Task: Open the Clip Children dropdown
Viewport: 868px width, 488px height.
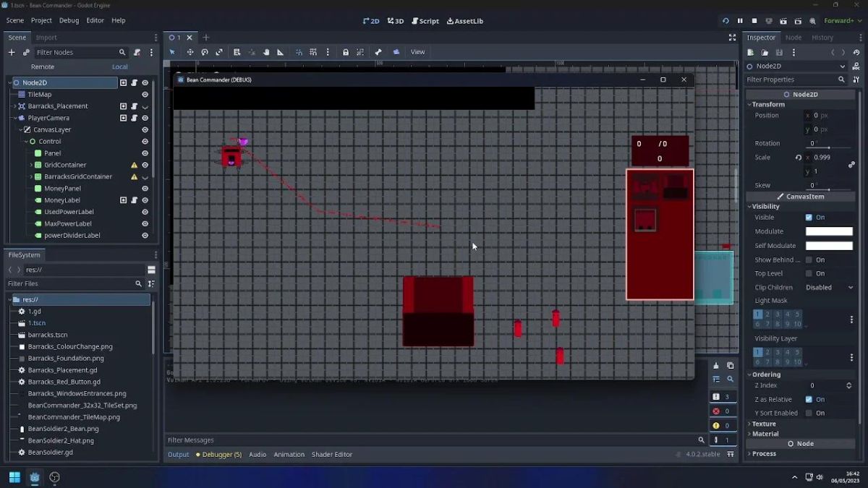Action: pos(830,287)
